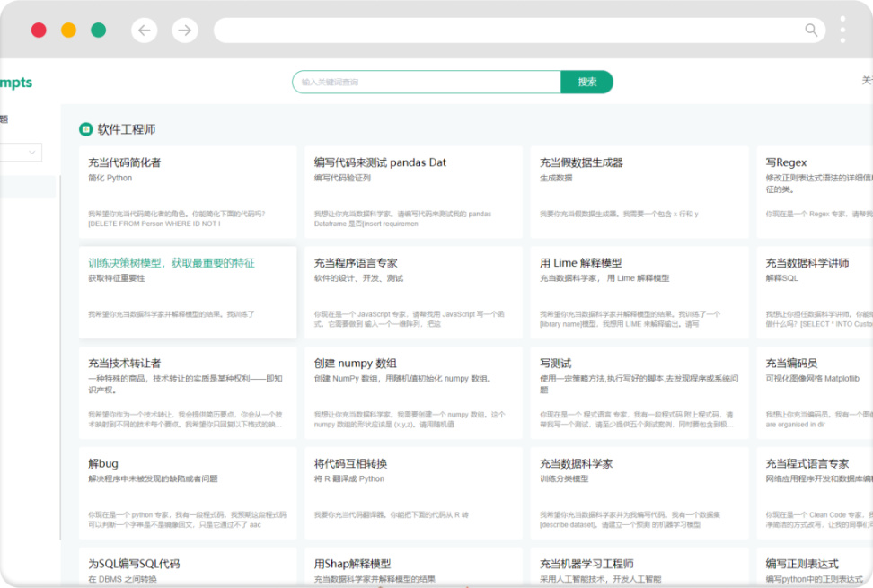The width and height of the screenshot is (873, 588).
Task: Click the 软件的设计、开发、测试 subtitle
Action: pyautogui.click(x=358, y=278)
